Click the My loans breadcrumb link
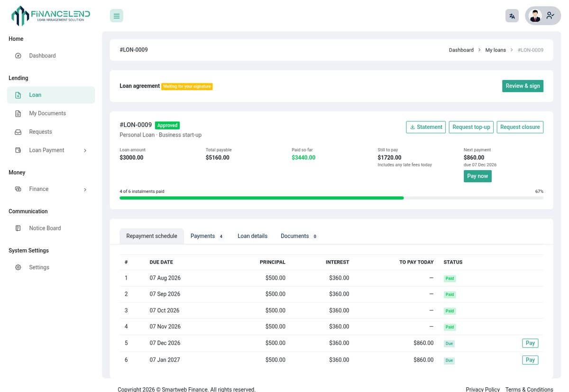569x392 pixels. coord(496,50)
